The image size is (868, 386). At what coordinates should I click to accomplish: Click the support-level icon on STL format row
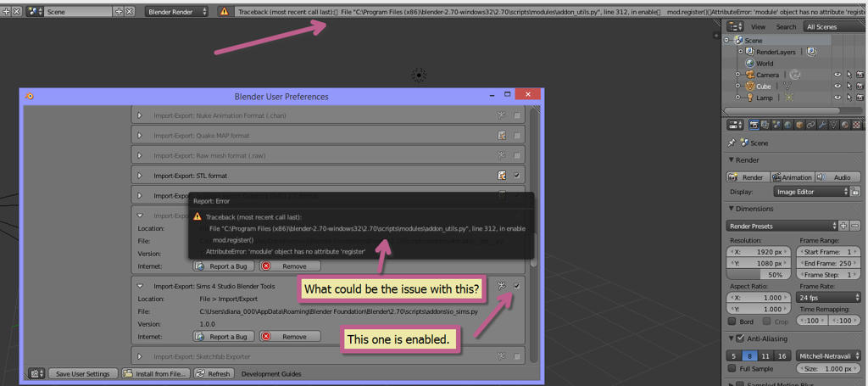point(502,176)
